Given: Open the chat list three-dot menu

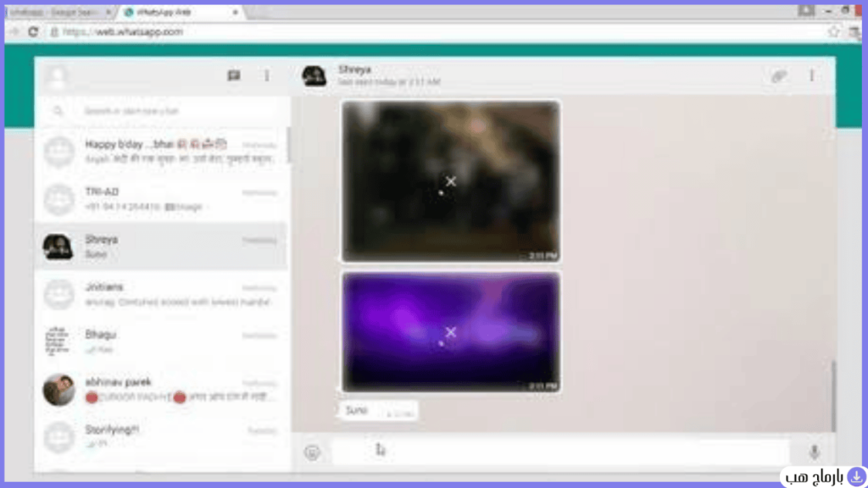Looking at the screenshot, I should point(267,75).
